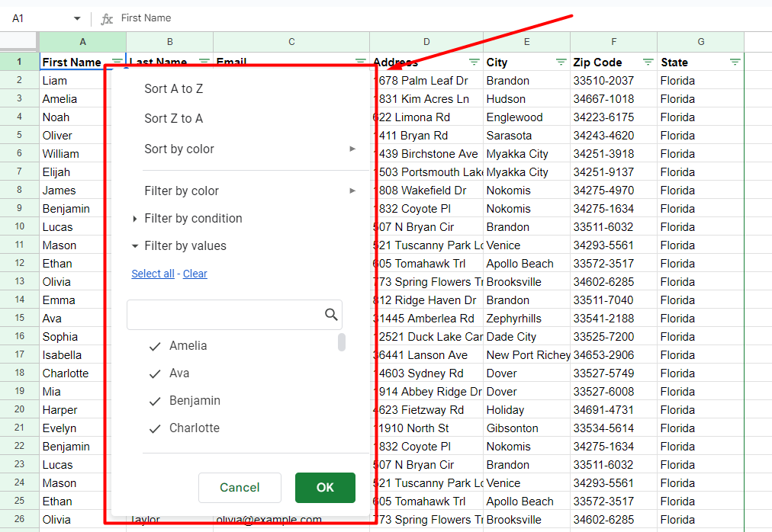The width and height of the screenshot is (772, 532).
Task: Dismiss the filter menu with Cancel
Action: pos(240,487)
